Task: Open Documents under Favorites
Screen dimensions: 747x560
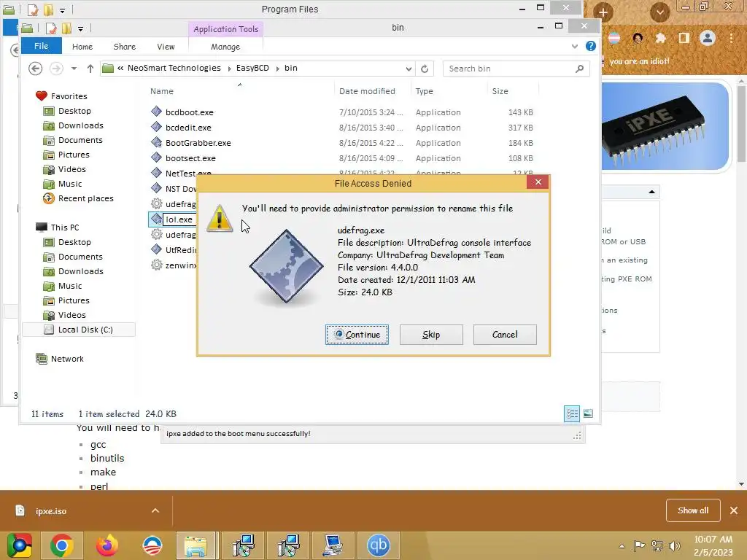Action: click(80, 140)
